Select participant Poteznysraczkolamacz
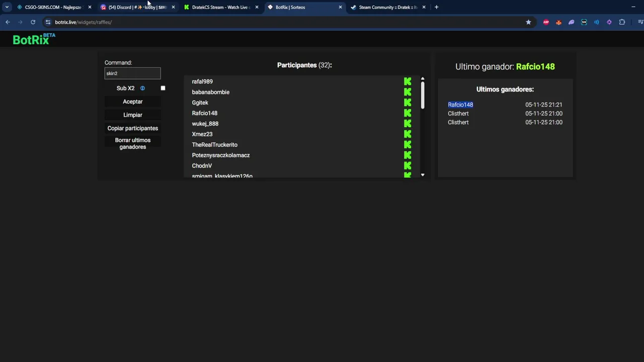The image size is (644, 362). pyautogui.click(x=221, y=155)
